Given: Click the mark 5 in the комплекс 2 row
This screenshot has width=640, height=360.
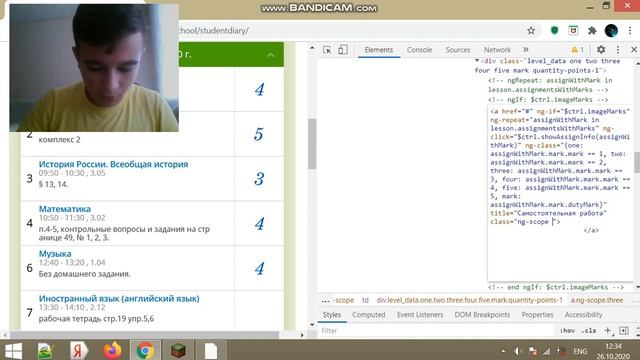Looking at the screenshot, I should pos(259,134).
